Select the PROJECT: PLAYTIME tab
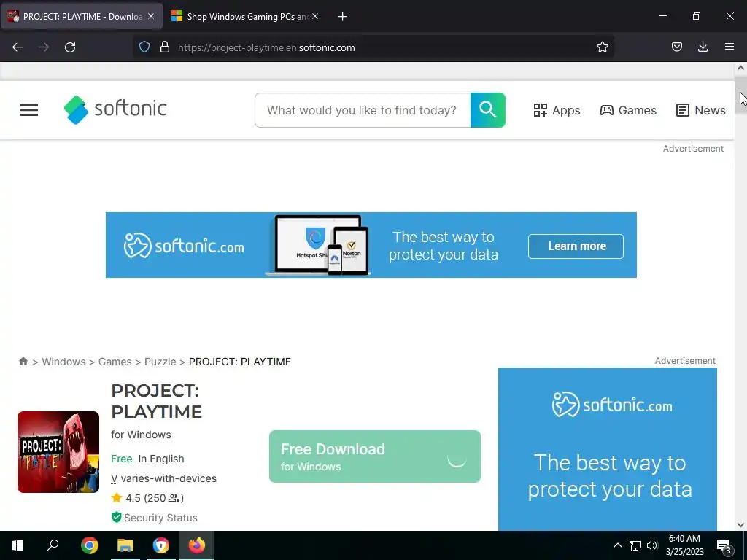This screenshot has height=560, width=747. [82, 17]
